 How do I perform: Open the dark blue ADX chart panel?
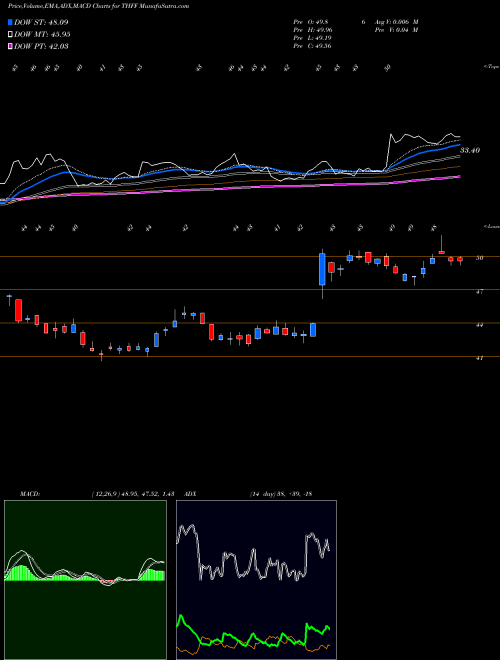tap(256, 580)
